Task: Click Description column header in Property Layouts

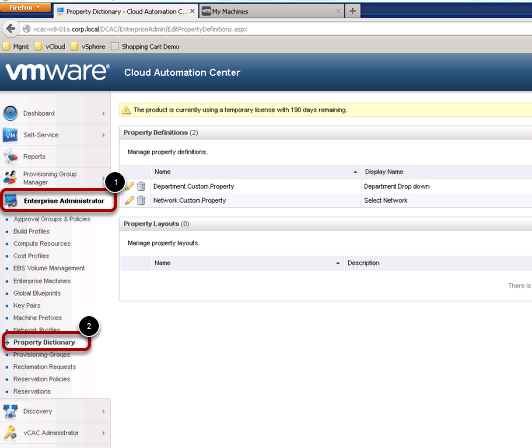Action: pyautogui.click(x=363, y=263)
